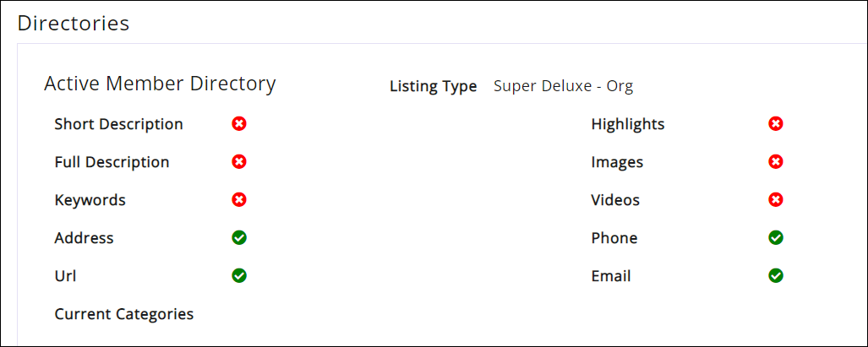
Task: Click the red X next to Keywords
Action: coord(239,200)
